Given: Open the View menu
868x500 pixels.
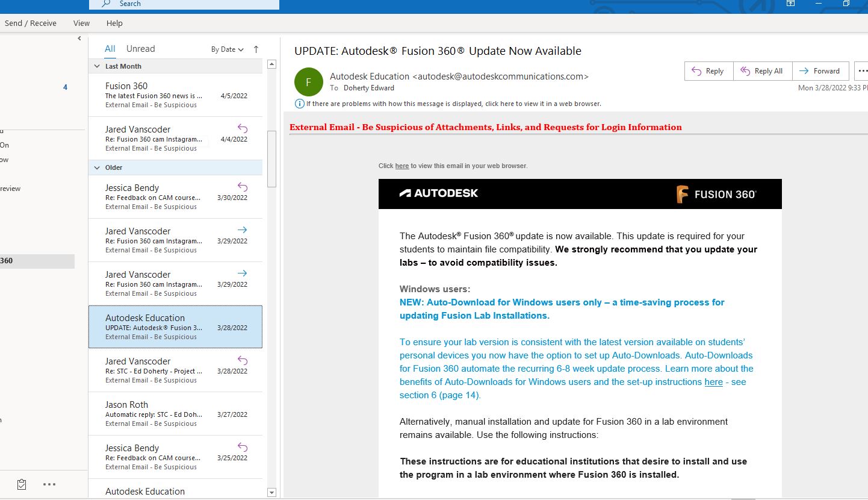Looking at the screenshot, I should point(81,23).
